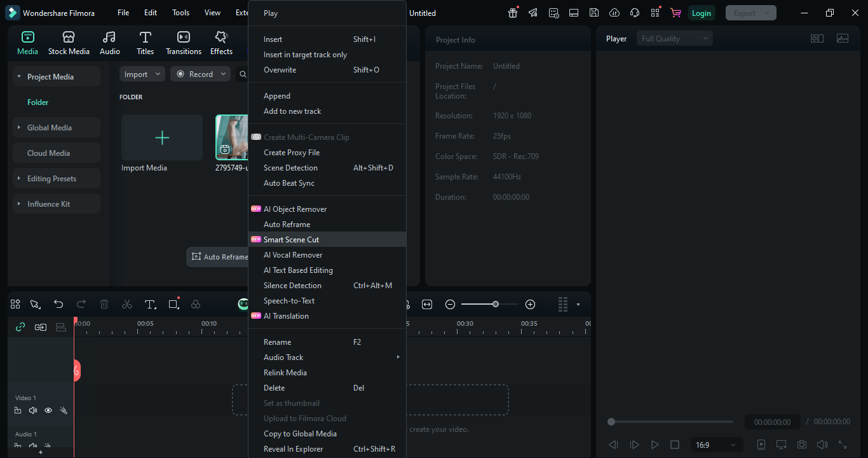Click the trash delete icon in timeline toolbar
This screenshot has width=868, height=458.
104,305
